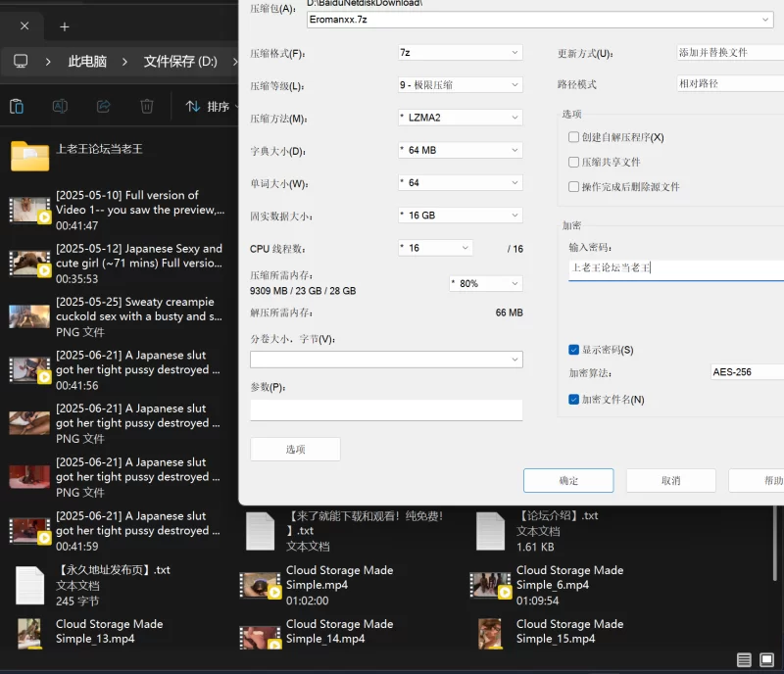Click the Share icon in Explorer toolbar
784x674 pixels.
point(103,106)
